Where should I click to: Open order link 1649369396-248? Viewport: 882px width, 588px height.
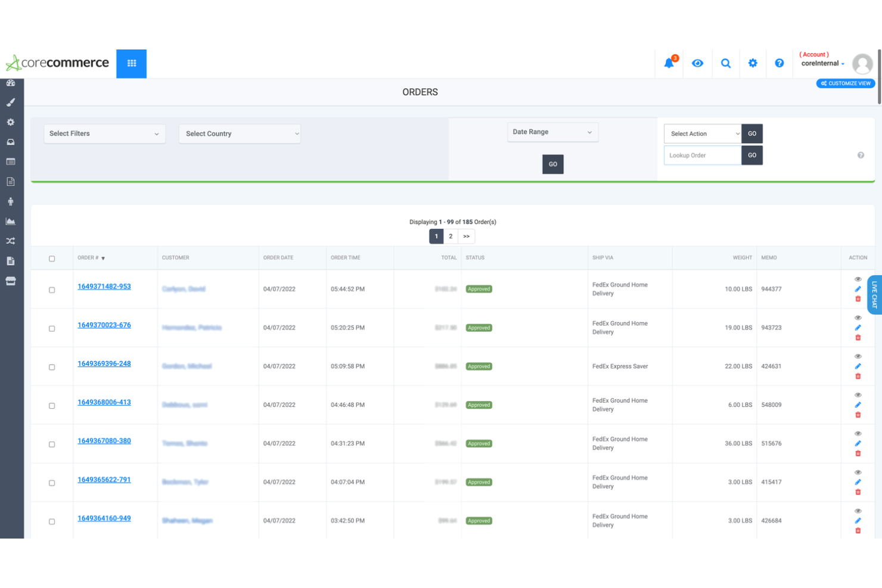point(104,363)
